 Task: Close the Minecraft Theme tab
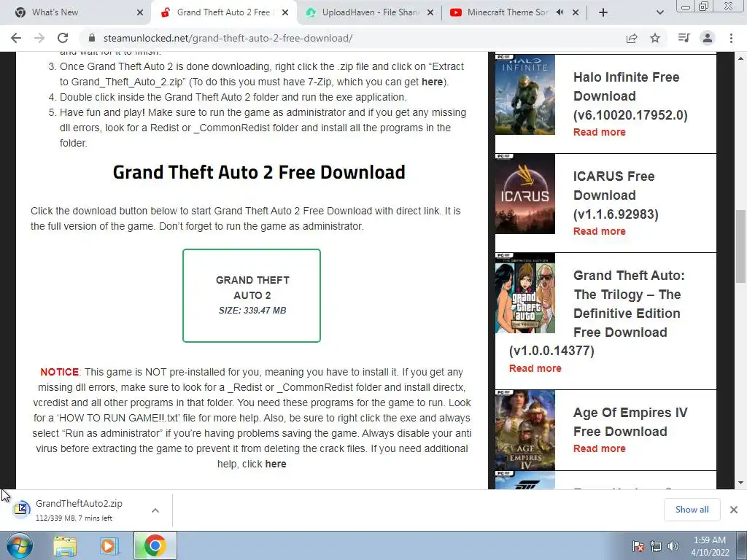(576, 12)
